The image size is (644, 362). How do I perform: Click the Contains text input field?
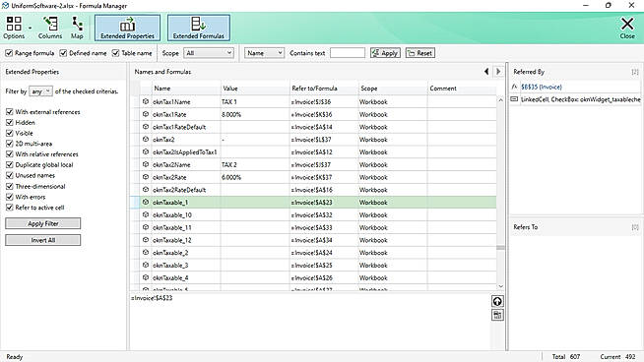click(x=347, y=53)
